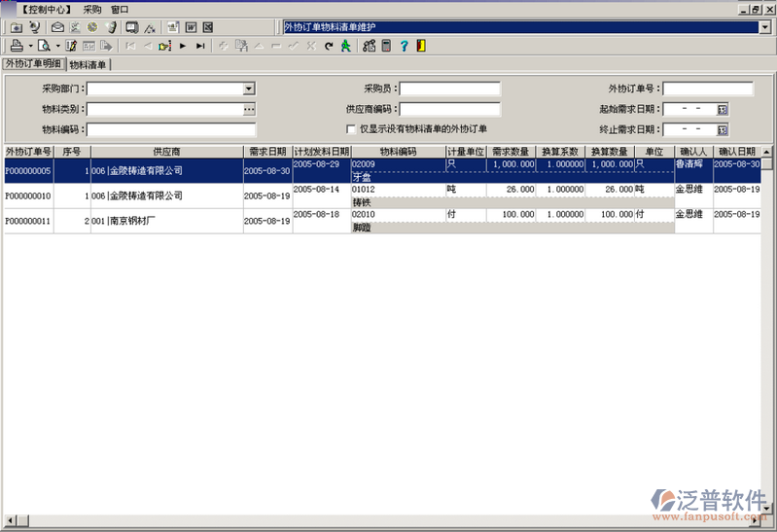Open the calculator tool icon
The width and height of the screenshot is (777, 532).
(x=386, y=46)
